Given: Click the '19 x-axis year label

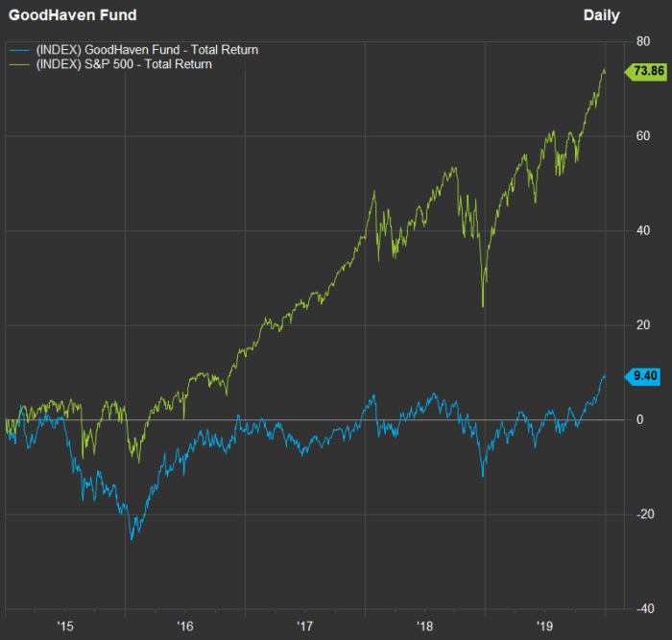Looking at the screenshot, I should pyautogui.click(x=544, y=627).
